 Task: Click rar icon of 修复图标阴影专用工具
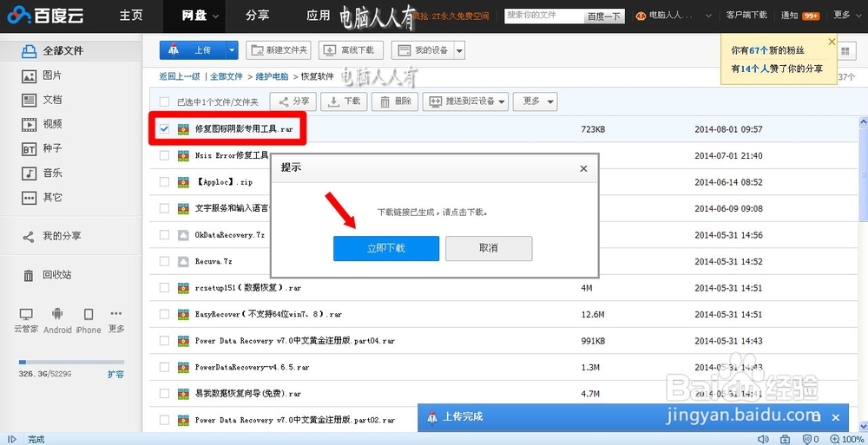point(183,129)
